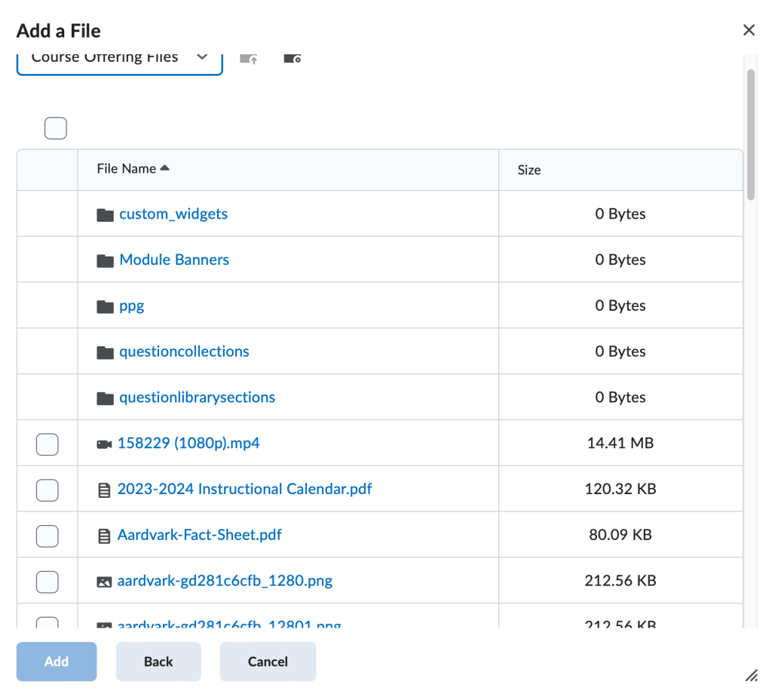
Task: Tick the Aardvark-Fact-Sheet.pdf checkbox
Action: pyautogui.click(x=47, y=536)
